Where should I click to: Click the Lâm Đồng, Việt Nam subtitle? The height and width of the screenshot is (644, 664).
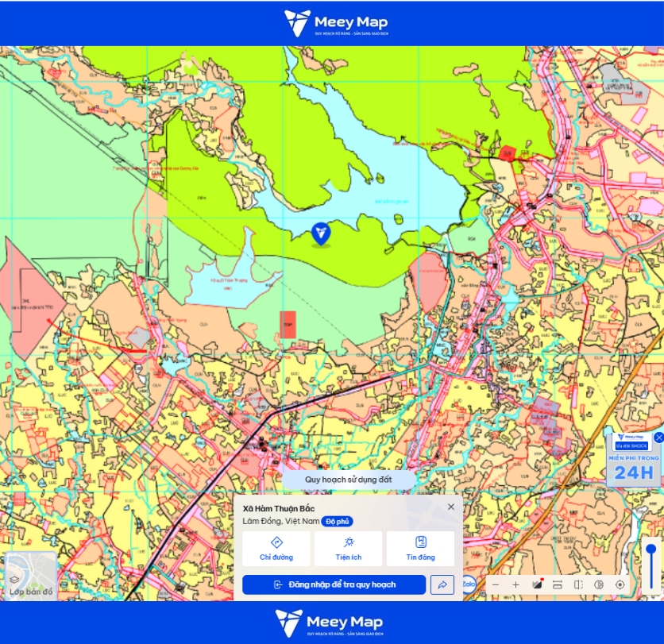click(280, 521)
